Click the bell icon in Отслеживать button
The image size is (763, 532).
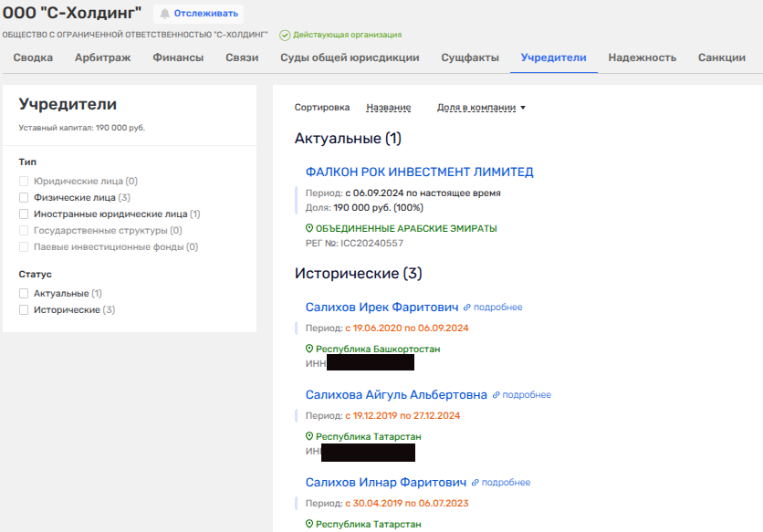(x=165, y=14)
